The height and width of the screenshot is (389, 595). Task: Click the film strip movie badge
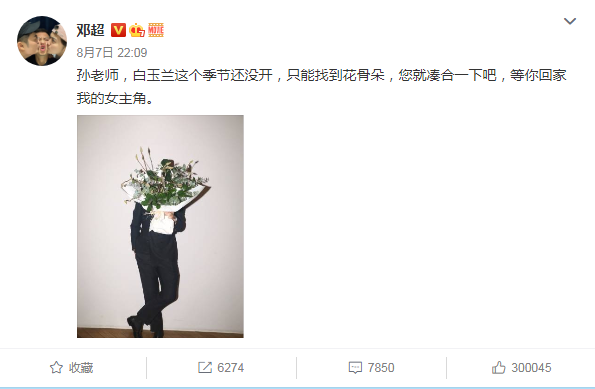pos(156,30)
